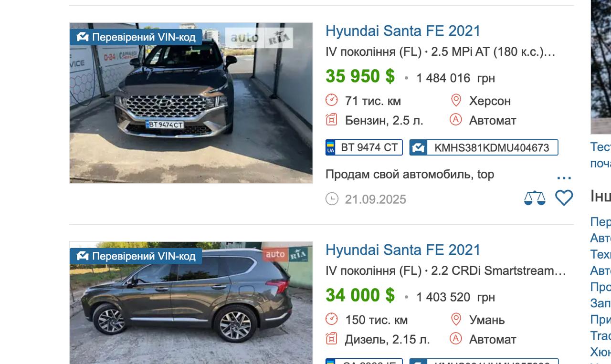Open side-view photo of gray Santa FE
The image size is (611, 364).
click(x=191, y=302)
